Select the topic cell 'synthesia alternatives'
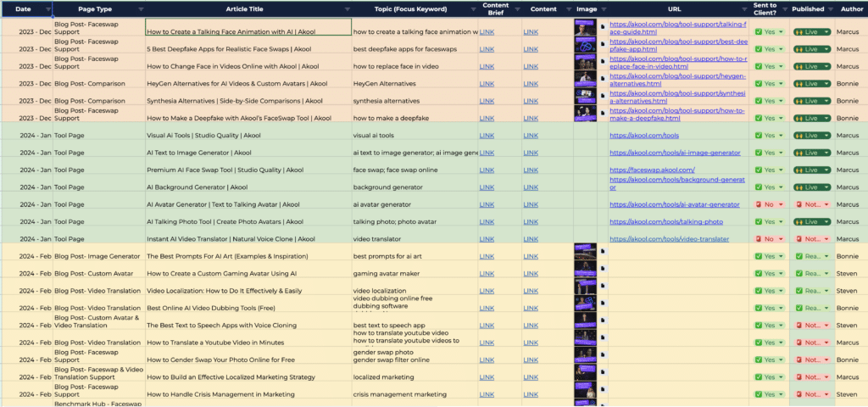 point(415,97)
